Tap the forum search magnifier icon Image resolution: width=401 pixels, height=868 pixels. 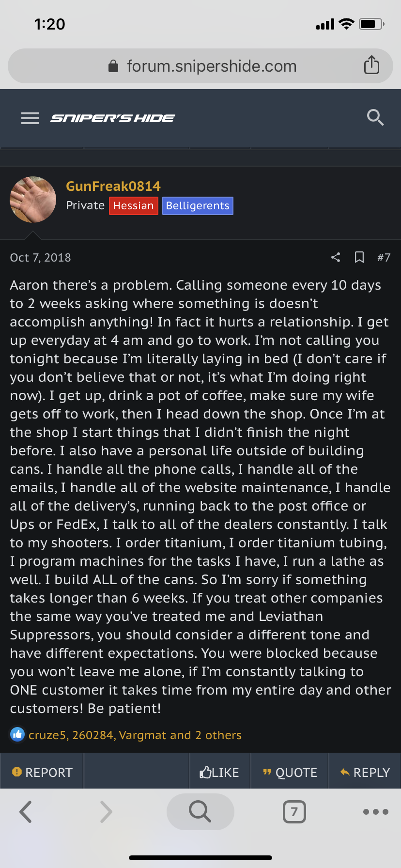coord(375,118)
